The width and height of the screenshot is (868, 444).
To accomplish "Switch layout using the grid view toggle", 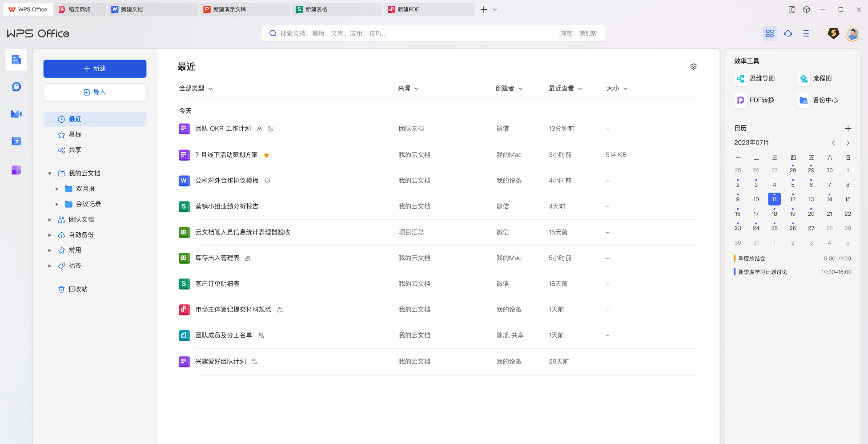I will point(770,33).
